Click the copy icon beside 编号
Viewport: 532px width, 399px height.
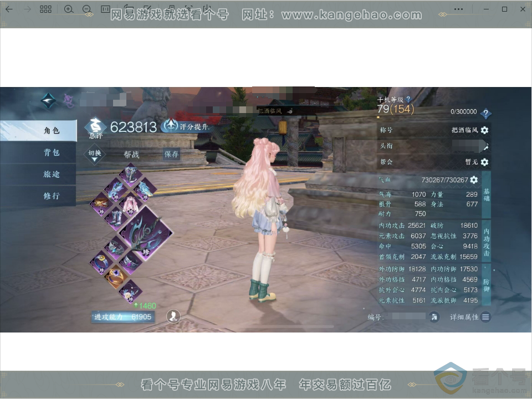coord(434,317)
